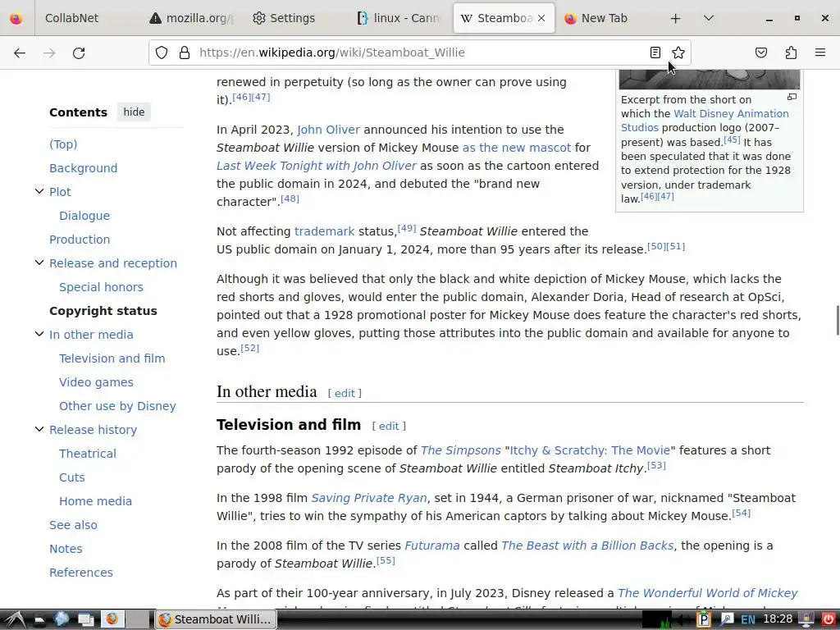The image size is (840, 630).
Task: Jump to Production in contents
Action: point(80,240)
